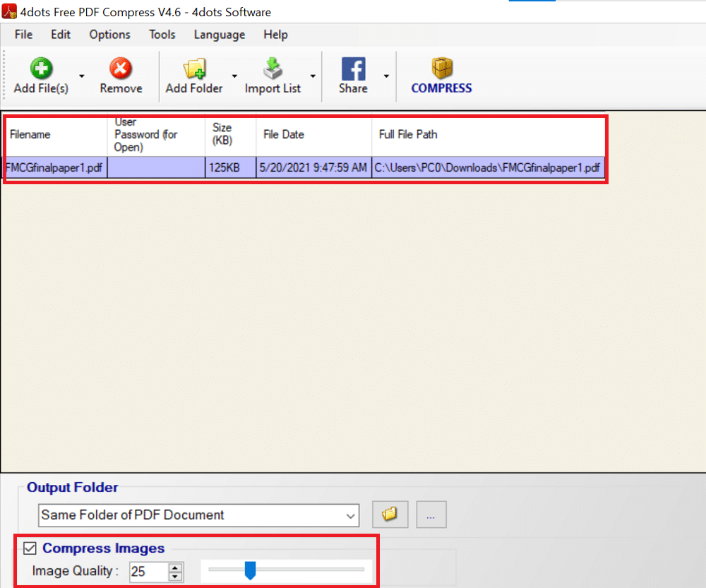Open the Language menu
Viewport: 706px width, 588px height.
click(x=219, y=35)
